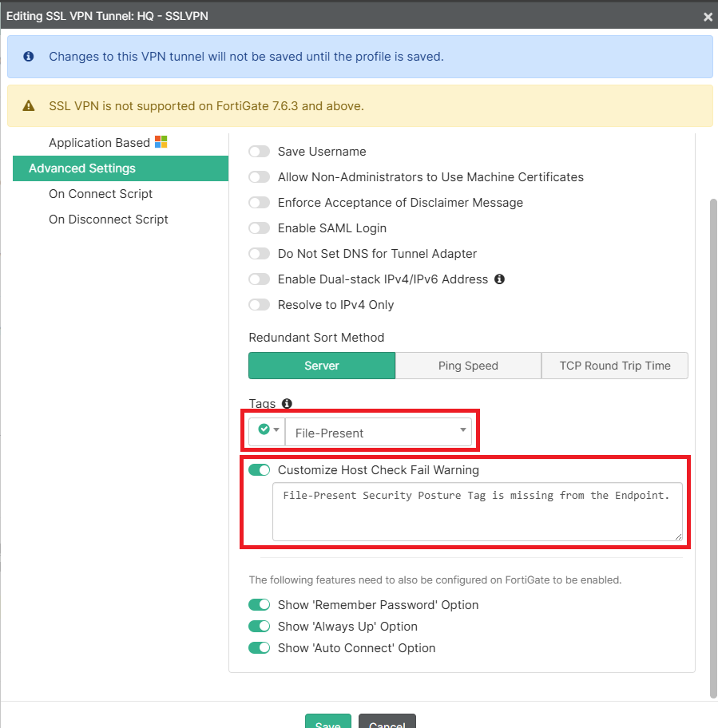Click the info icon next to Tags
The image size is (718, 728).
[288, 404]
